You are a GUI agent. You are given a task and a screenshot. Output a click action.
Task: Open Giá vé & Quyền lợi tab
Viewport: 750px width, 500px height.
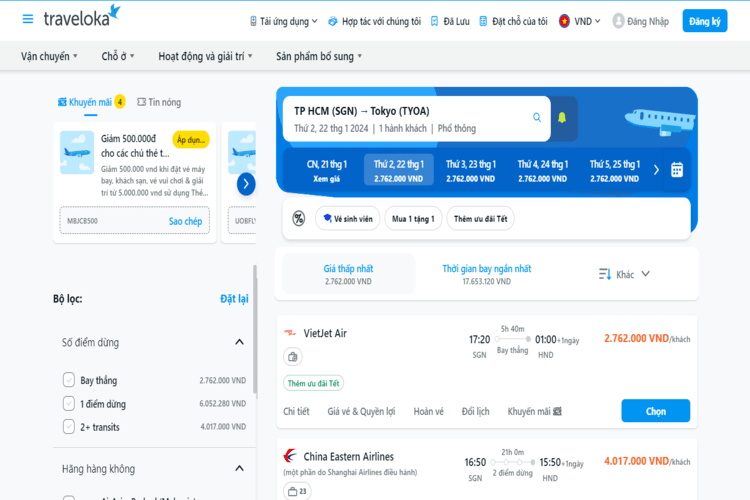pos(361,411)
